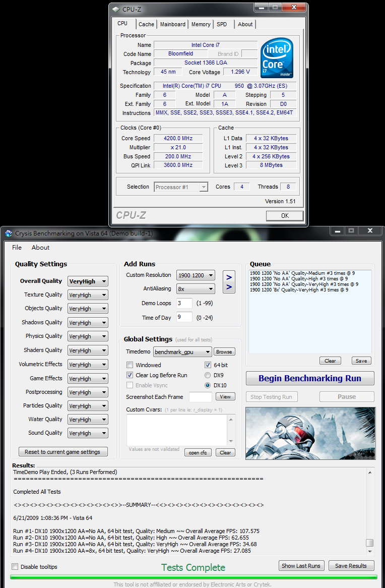Select the DX10 radio button
Viewport: 385px width, 588px height.
tap(207, 385)
